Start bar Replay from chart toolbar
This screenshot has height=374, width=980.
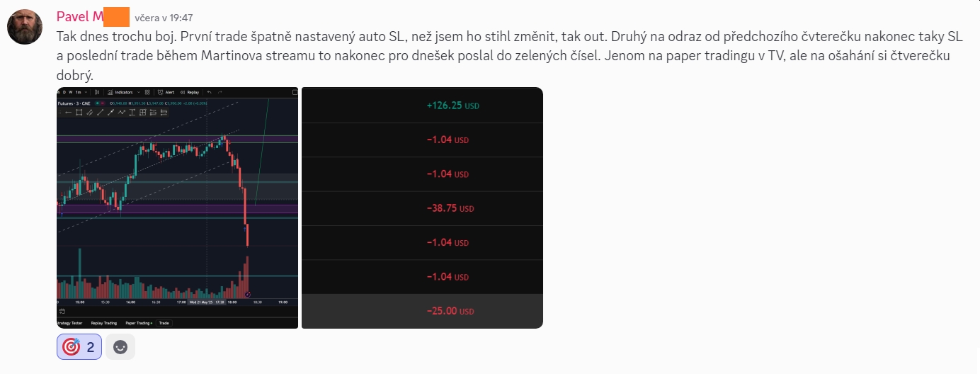click(190, 92)
